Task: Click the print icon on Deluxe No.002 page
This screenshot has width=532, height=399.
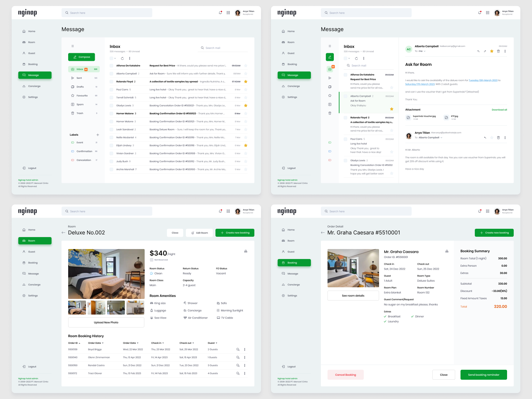Action: point(245,251)
